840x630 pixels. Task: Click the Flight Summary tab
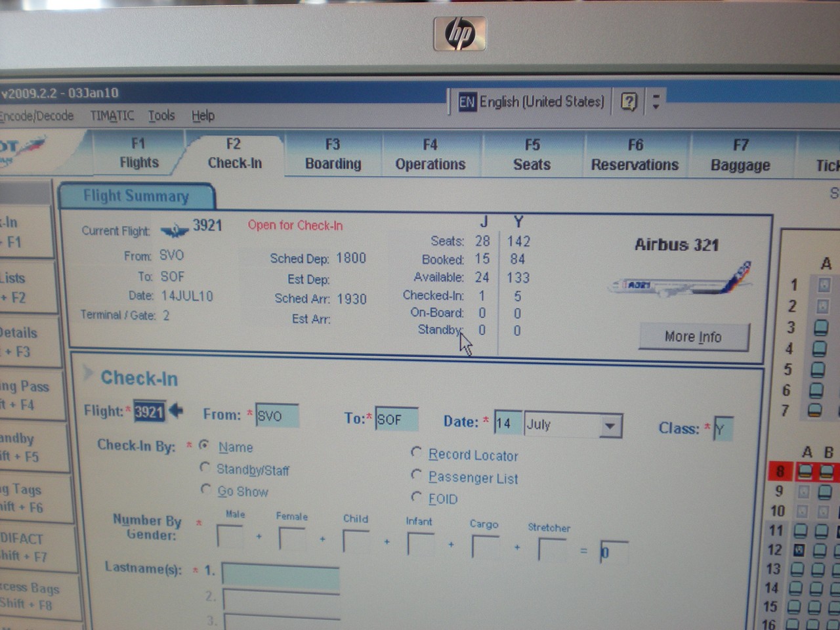[136, 196]
